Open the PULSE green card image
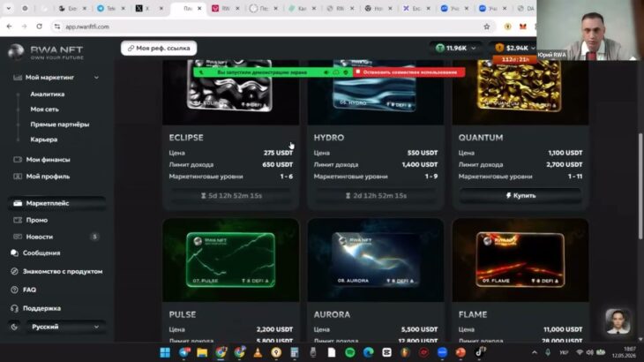Viewport: 644px width, 362px height. point(230,260)
